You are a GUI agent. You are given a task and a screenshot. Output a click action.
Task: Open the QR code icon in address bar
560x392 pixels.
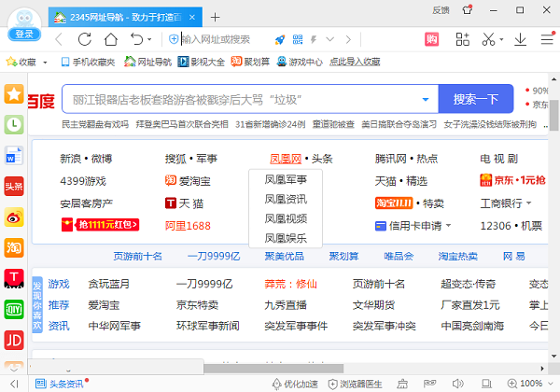pyautogui.click(x=298, y=39)
